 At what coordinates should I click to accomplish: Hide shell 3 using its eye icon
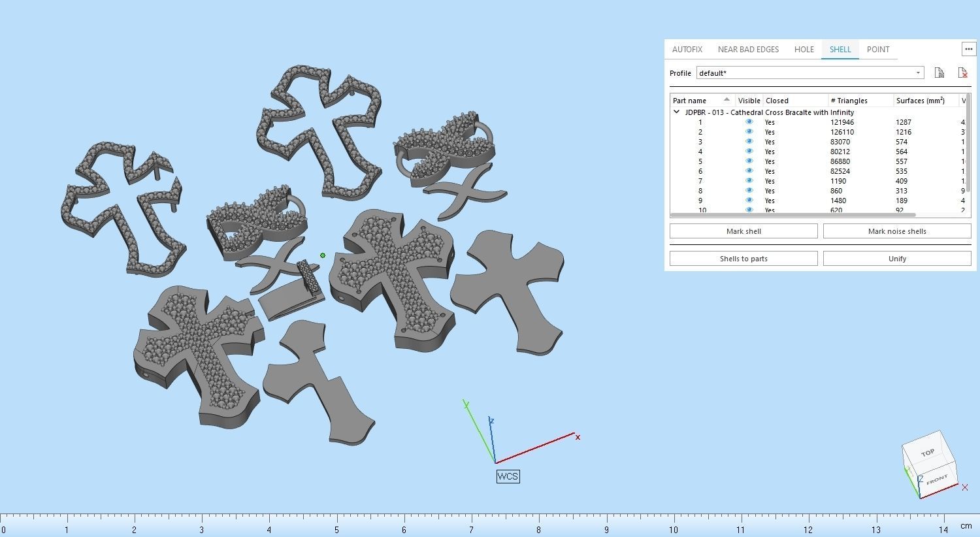pos(749,141)
